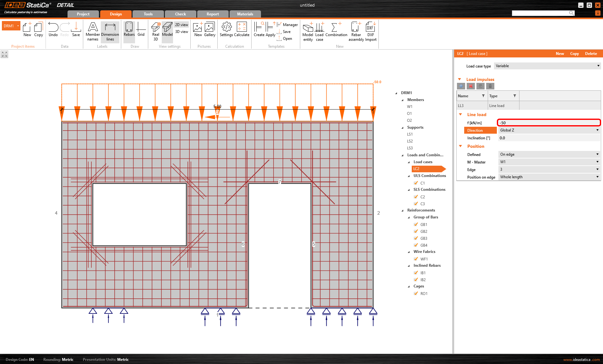Uncheck the C1 ULS combination

point(416,183)
